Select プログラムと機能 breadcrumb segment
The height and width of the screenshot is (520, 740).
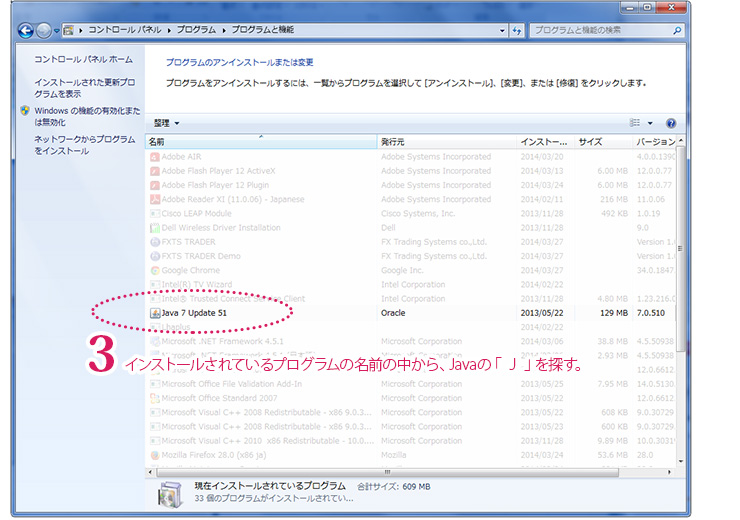[x=263, y=30]
